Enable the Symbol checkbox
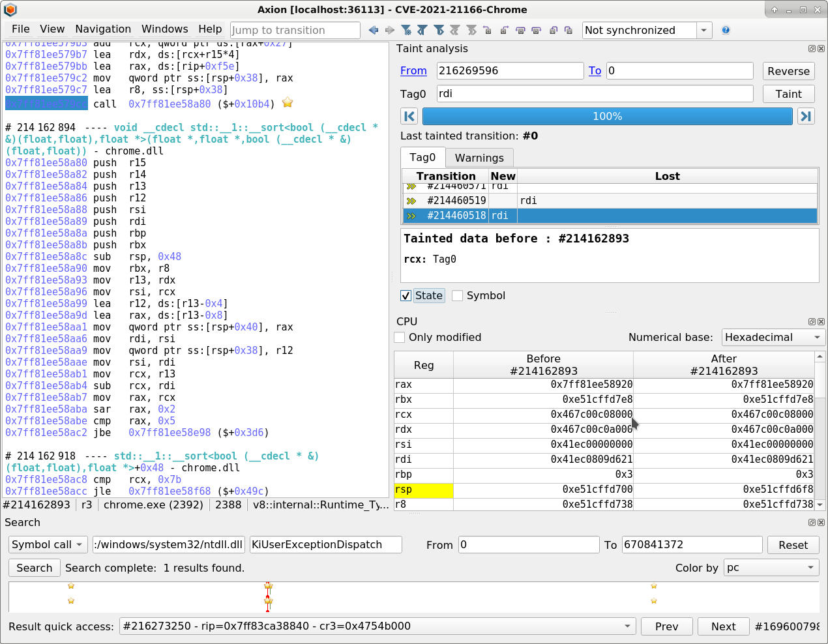The width and height of the screenshot is (828, 644). [x=458, y=296]
